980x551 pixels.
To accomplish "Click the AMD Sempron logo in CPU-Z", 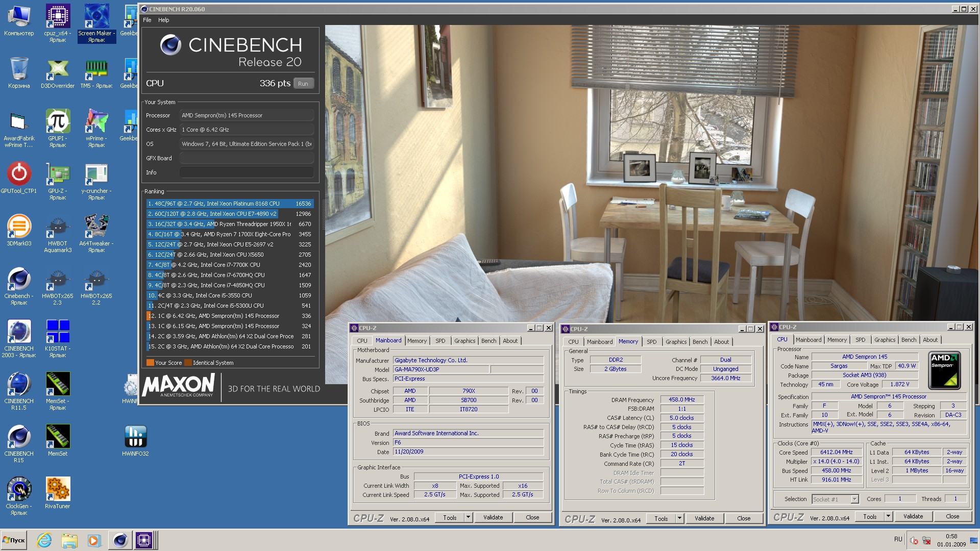I will coord(944,370).
